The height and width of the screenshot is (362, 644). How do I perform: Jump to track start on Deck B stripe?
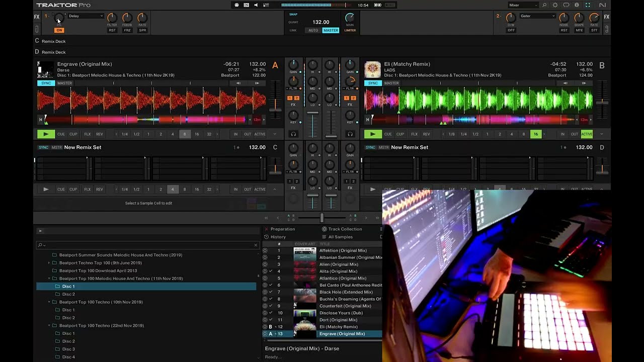pyautogui.click(x=367, y=120)
